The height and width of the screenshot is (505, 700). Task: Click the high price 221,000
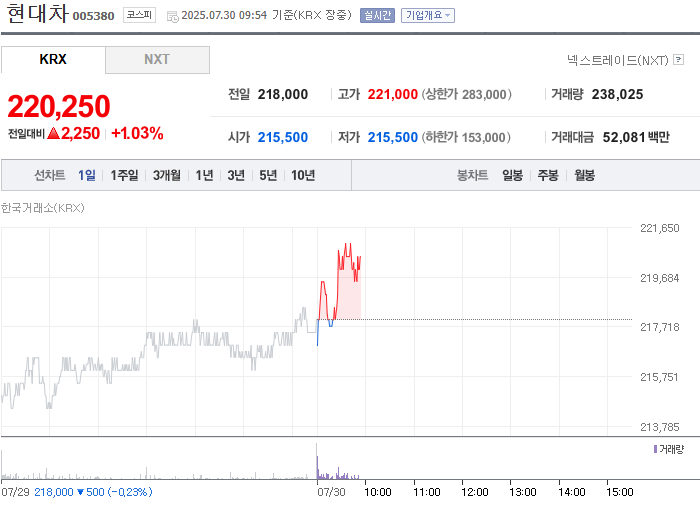pyautogui.click(x=392, y=94)
